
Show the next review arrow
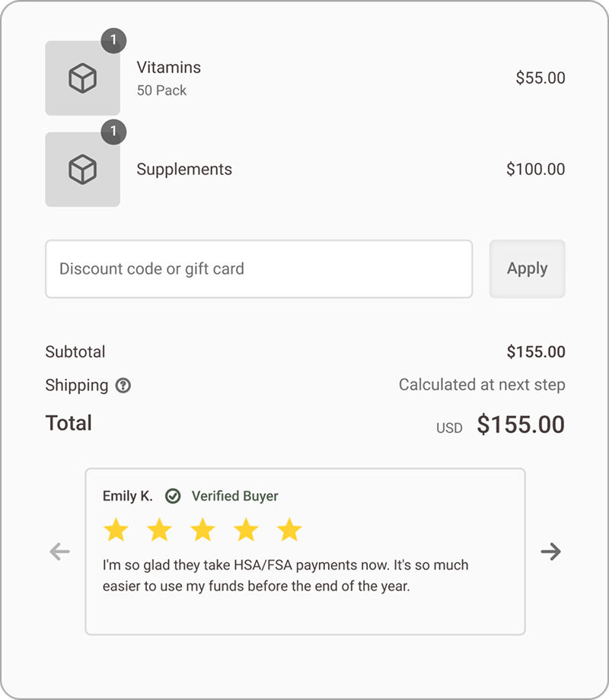click(x=550, y=552)
